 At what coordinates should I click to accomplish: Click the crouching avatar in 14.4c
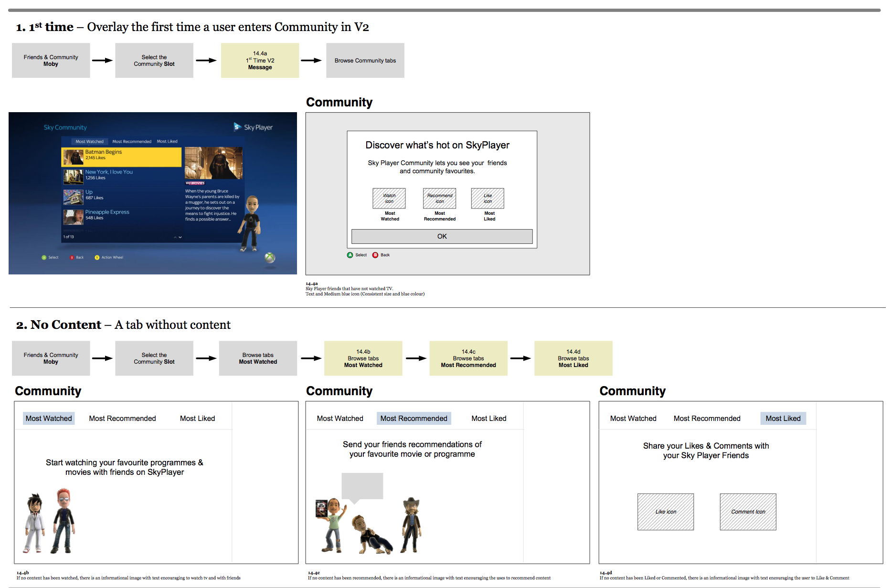(372, 535)
